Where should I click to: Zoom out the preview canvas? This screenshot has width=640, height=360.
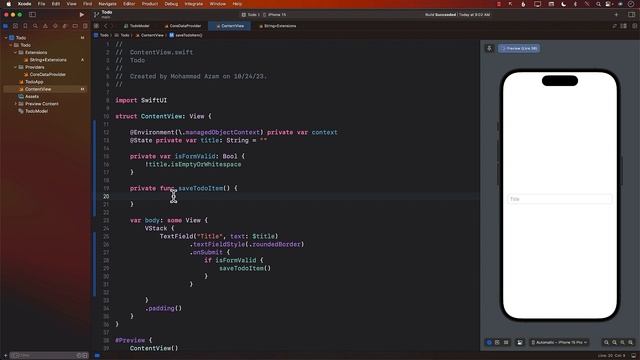tap(606, 342)
